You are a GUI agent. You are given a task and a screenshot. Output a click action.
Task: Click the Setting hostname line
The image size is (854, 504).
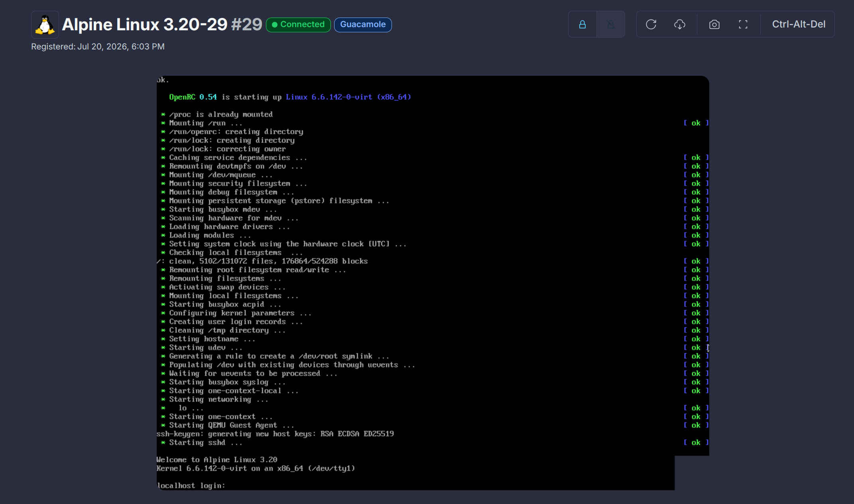point(208,339)
